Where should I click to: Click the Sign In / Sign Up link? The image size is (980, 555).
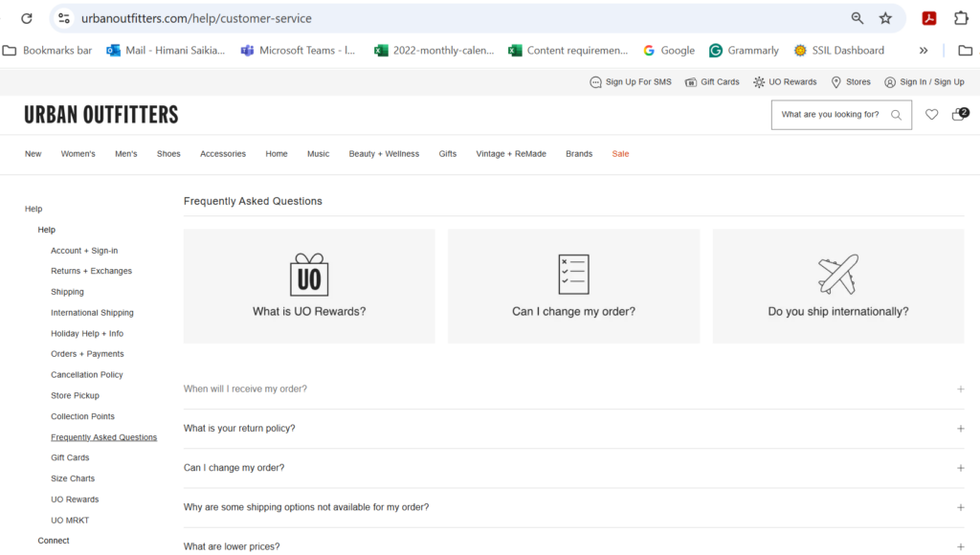click(x=924, y=82)
